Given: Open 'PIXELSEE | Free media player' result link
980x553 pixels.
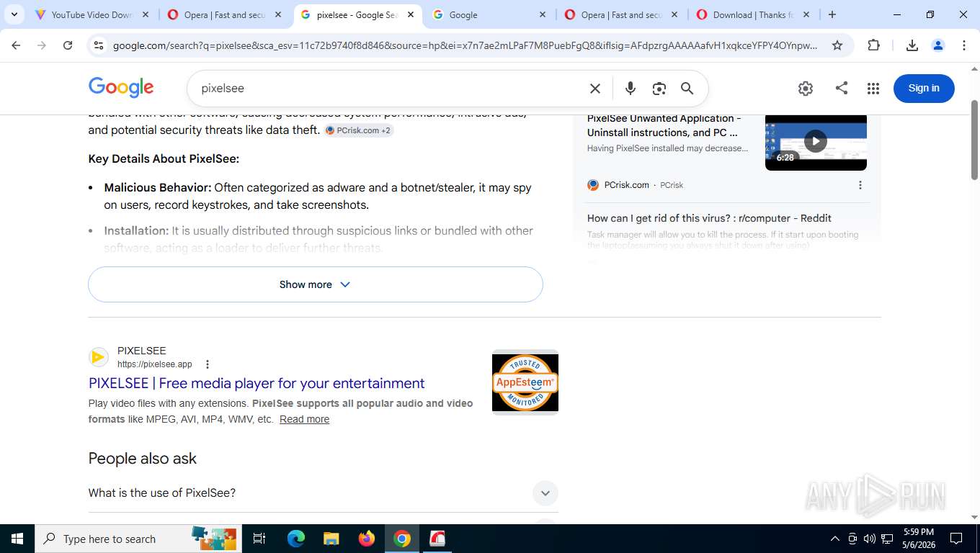Looking at the screenshot, I should pos(257,383).
